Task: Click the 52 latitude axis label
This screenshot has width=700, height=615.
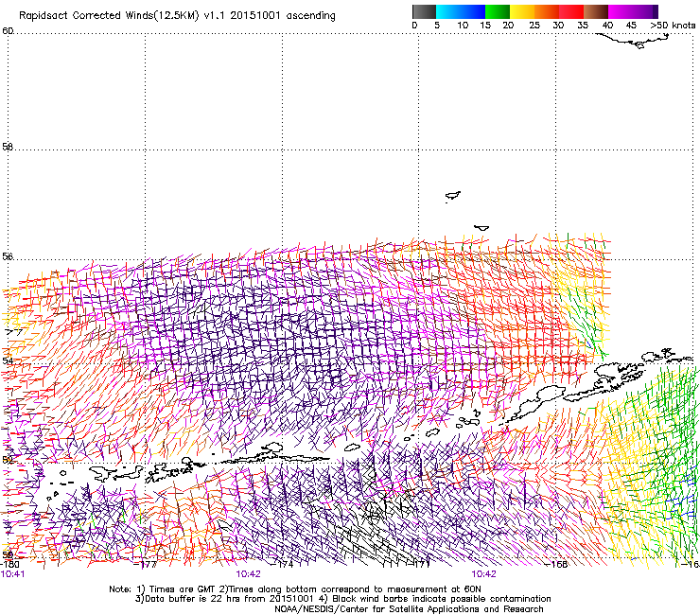Action: tap(8, 460)
